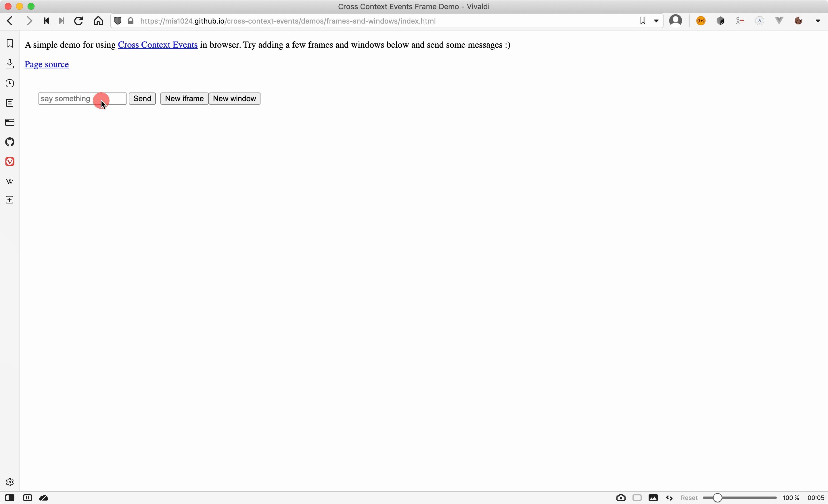The width and height of the screenshot is (828, 504).
Task: Go to the home page
Action: pyautogui.click(x=98, y=21)
